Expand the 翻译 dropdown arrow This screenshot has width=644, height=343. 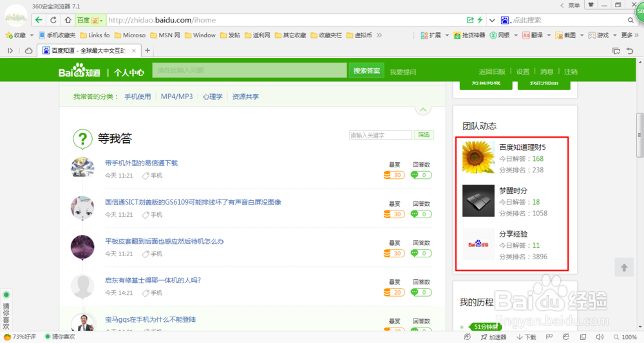point(549,35)
